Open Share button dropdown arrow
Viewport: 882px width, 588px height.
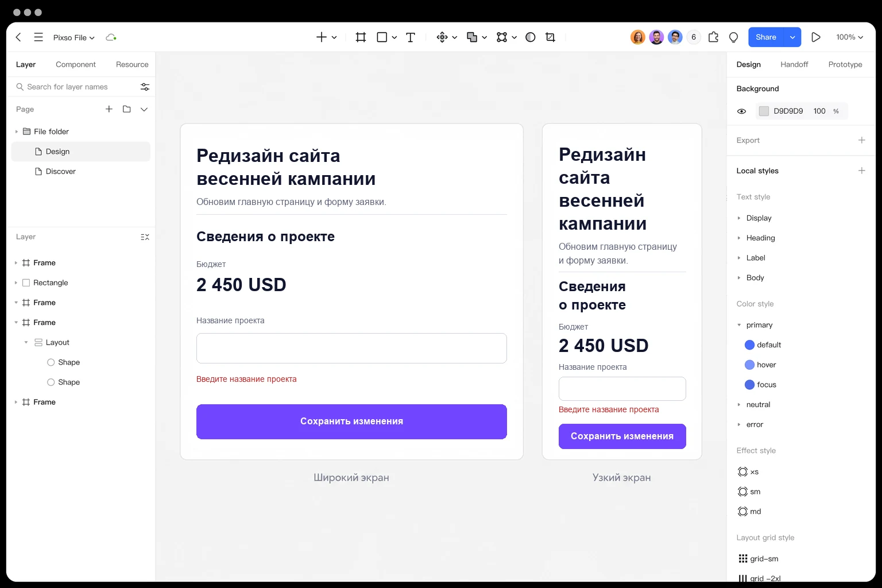coord(792,37)
